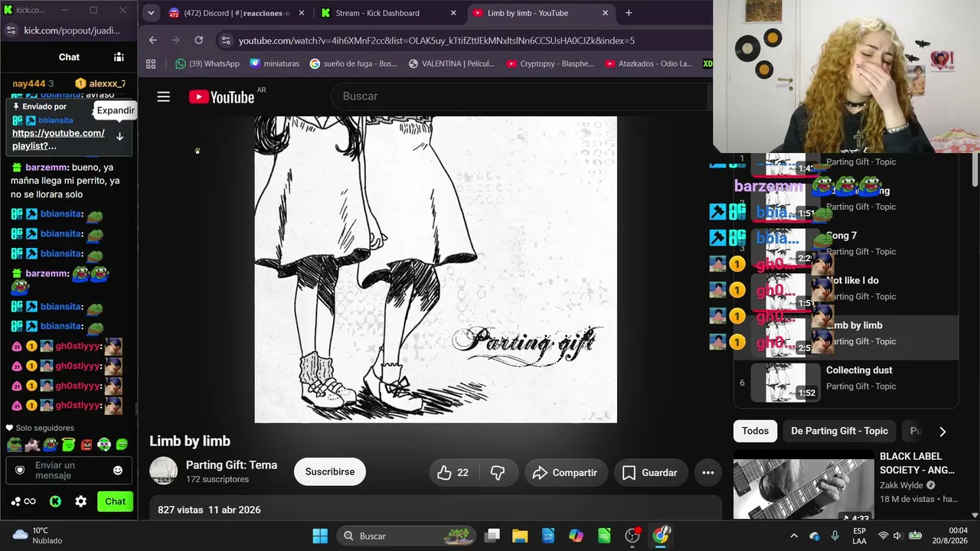Open the Parting Gift channel avatar

[163, 471]
